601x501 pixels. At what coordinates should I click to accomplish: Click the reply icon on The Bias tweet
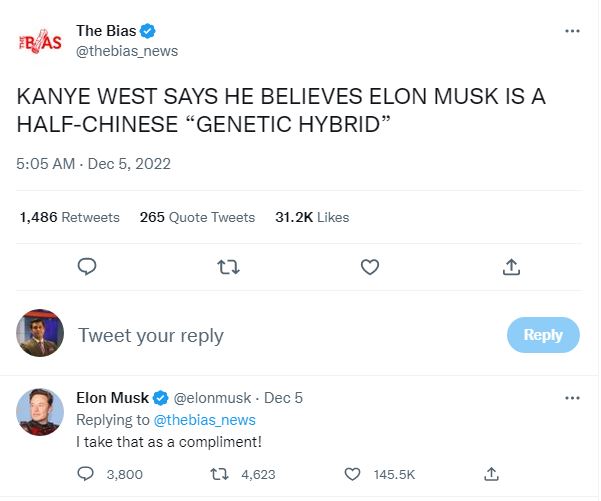click(87, 267)
